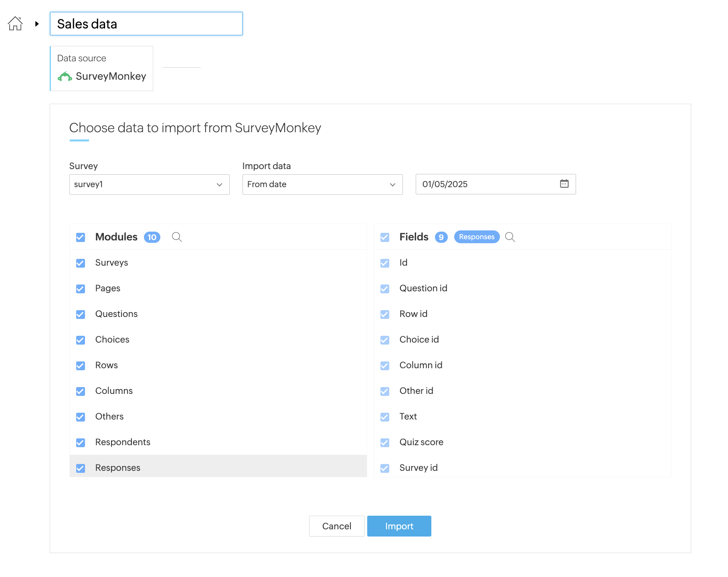This screenshot has height=577, width=728.
Task: Toggle the Quiz score field checkbox
Action: [385, 442]
